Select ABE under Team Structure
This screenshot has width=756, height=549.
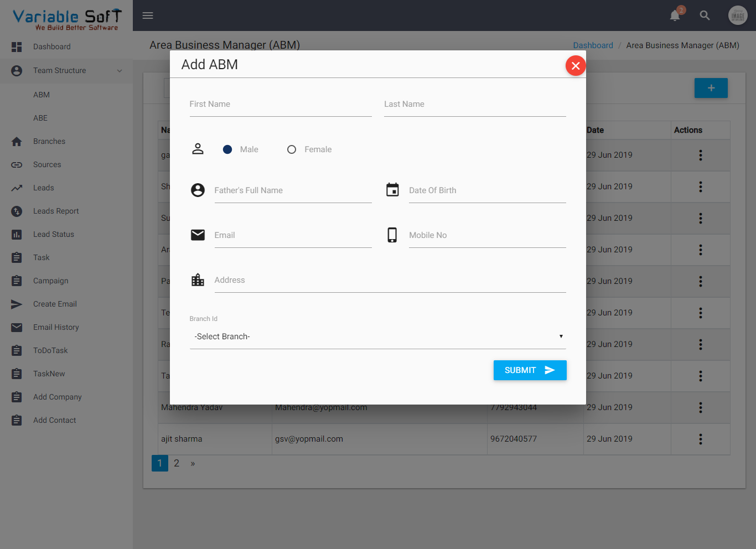pos(42,118)
